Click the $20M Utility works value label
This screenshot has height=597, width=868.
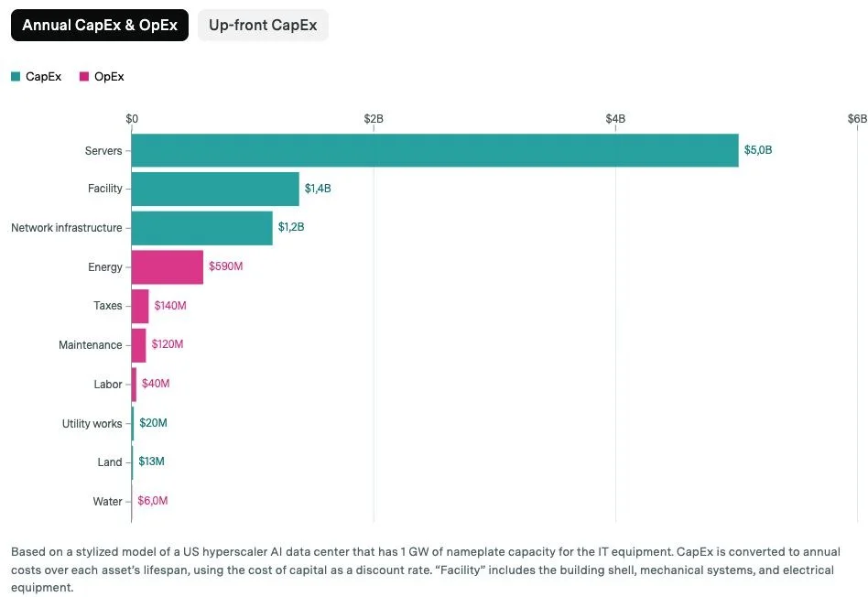pyautogui.click(x=153, y=422)
